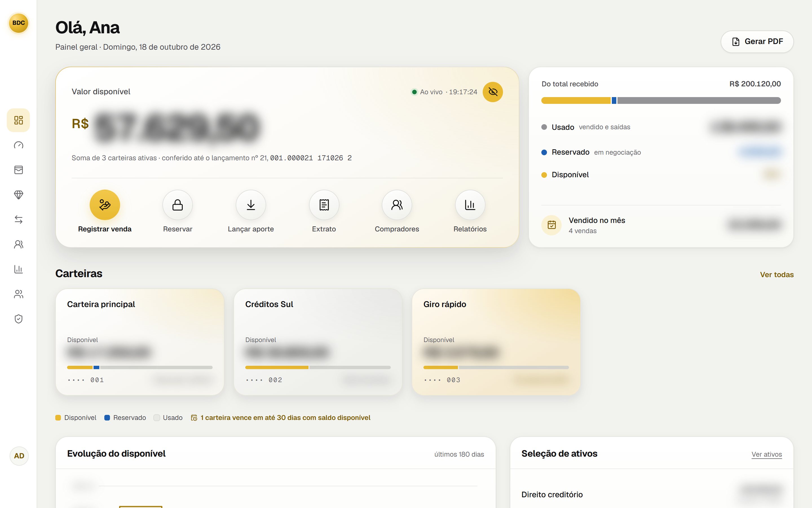
Task: Click Carteira principal usage bar
Action: pyautogui.click(x=140, y=367)
